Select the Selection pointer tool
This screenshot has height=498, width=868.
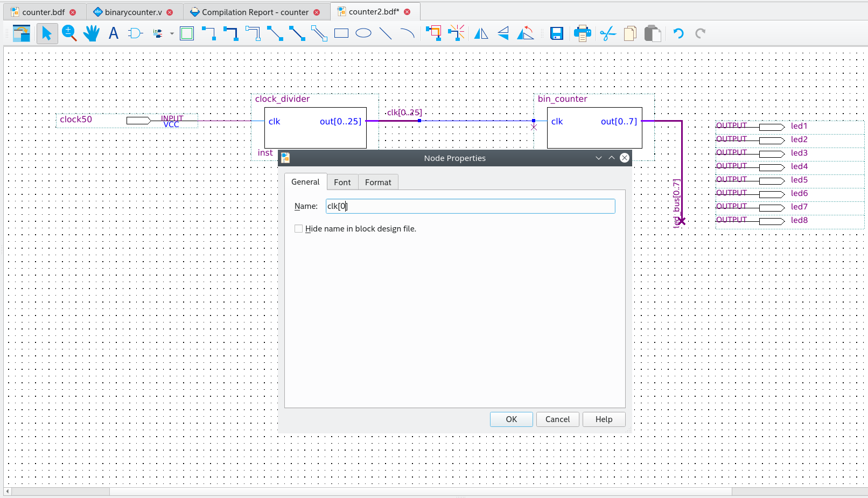(x=47, y=33)
